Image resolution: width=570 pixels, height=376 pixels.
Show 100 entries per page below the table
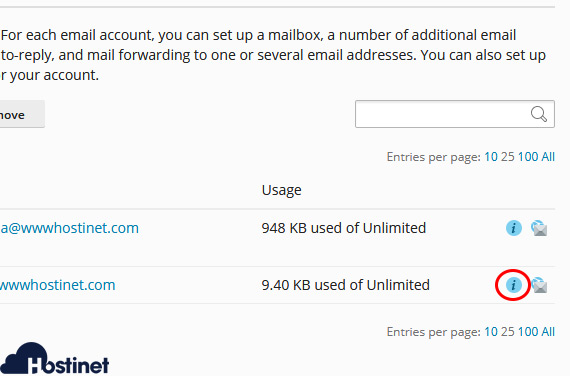(x=528, y=332)
